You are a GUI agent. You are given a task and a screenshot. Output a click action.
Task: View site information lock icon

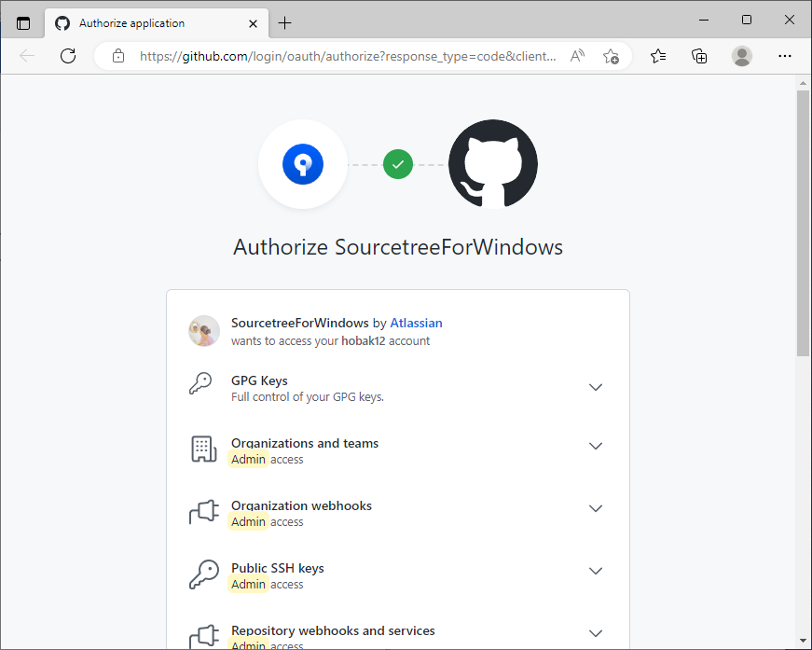118,56
